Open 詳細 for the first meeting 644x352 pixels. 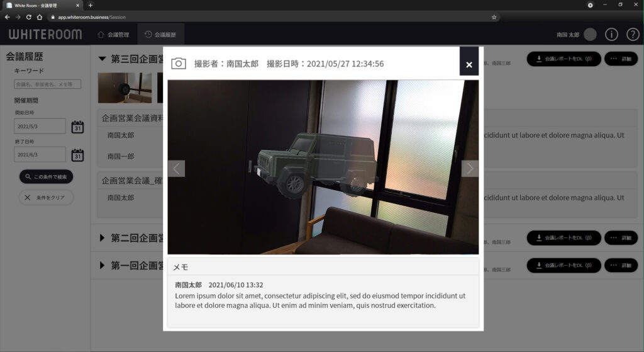[621, 265]
